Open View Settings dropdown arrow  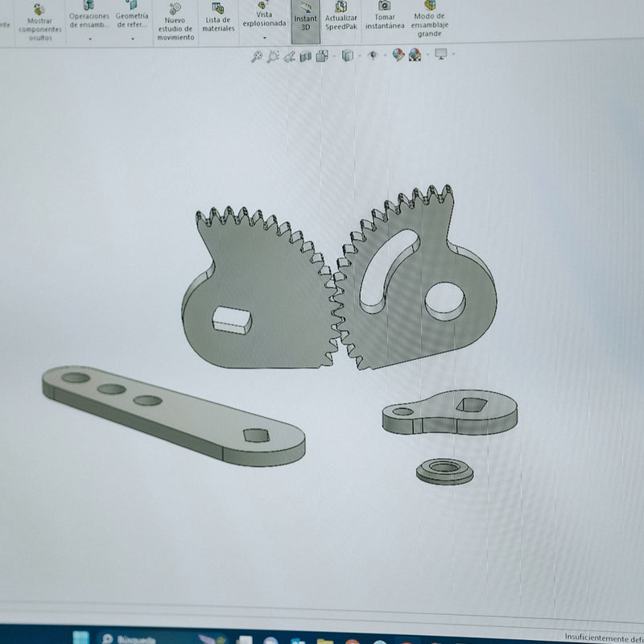point(453,54)
